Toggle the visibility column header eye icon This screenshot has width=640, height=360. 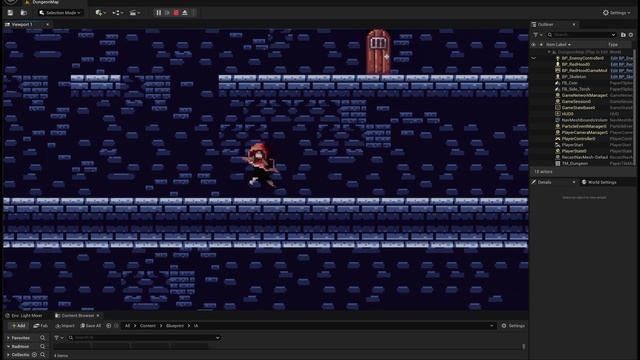tap(533, 44)
